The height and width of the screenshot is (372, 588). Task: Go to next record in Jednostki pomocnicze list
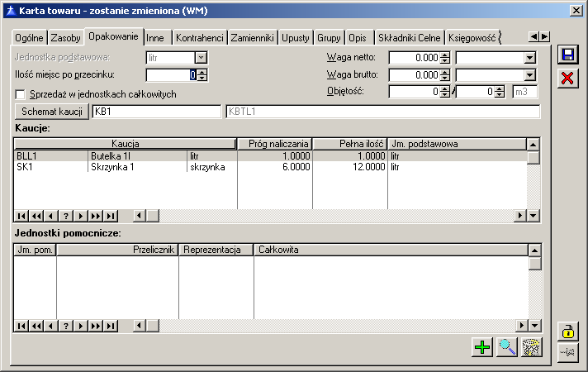pos(81,326)
